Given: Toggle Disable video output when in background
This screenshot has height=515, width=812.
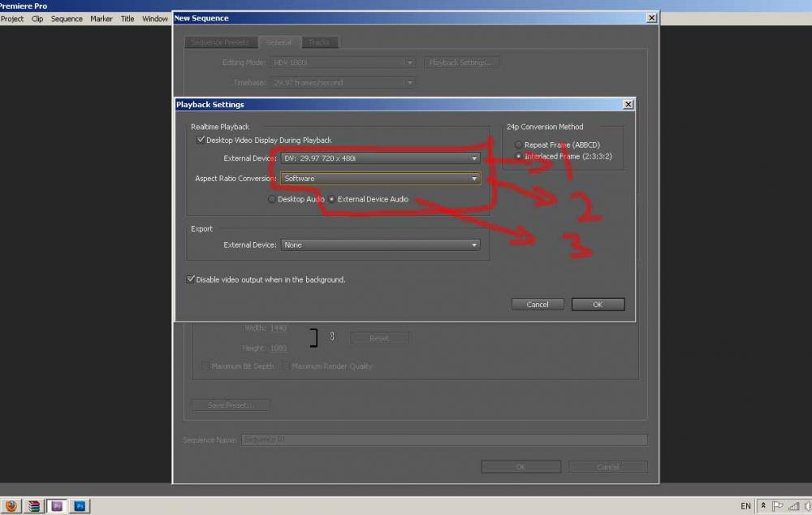Looking at the screenshot, I should point(191,279).
